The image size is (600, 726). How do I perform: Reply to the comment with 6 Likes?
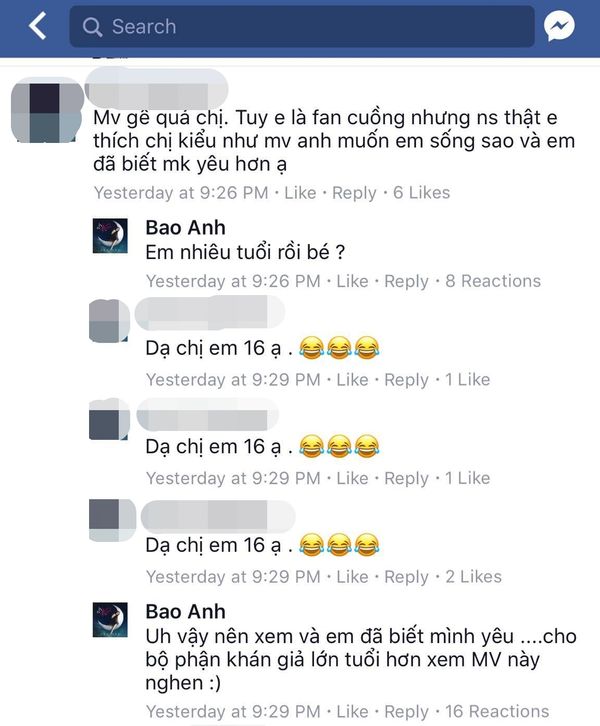354,193
